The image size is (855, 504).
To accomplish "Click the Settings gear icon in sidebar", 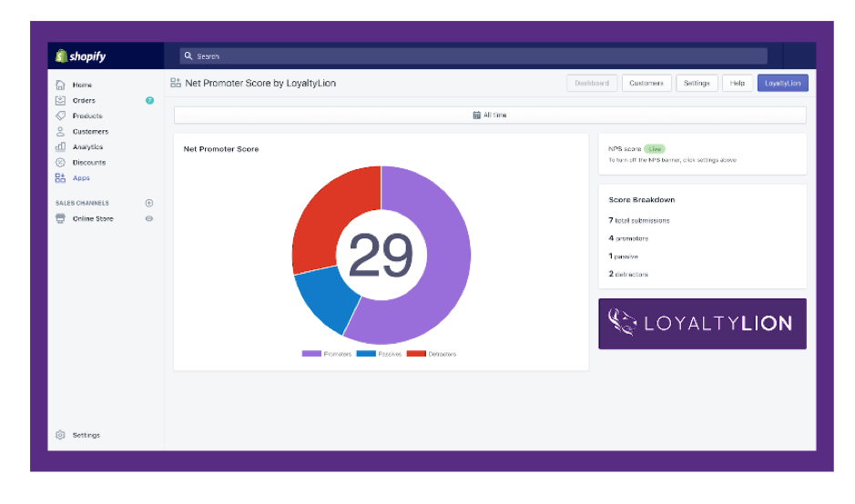I will coord(60,435).
